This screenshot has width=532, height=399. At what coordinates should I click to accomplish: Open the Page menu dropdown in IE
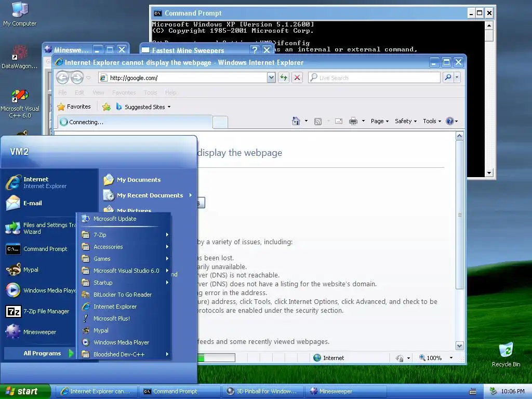[380, 121]
